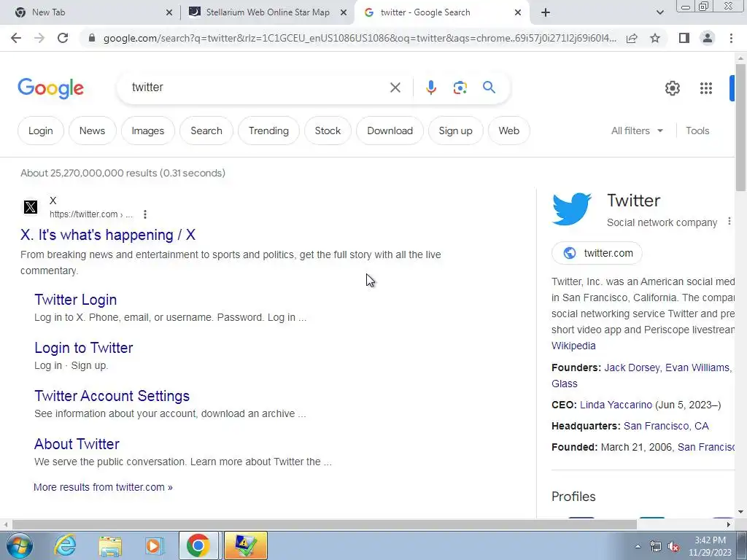Open Windows Explorer from taskbar

109,545
